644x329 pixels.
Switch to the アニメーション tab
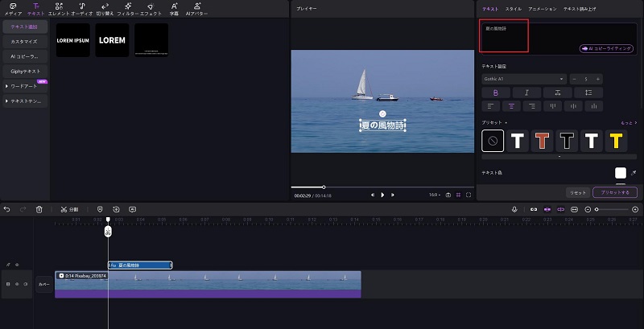(542, 8)
